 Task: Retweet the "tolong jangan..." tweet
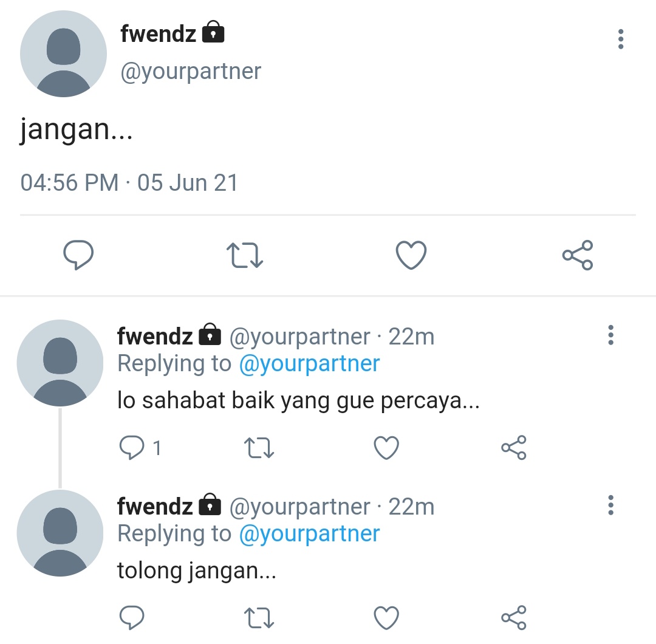tap(259, 618)
